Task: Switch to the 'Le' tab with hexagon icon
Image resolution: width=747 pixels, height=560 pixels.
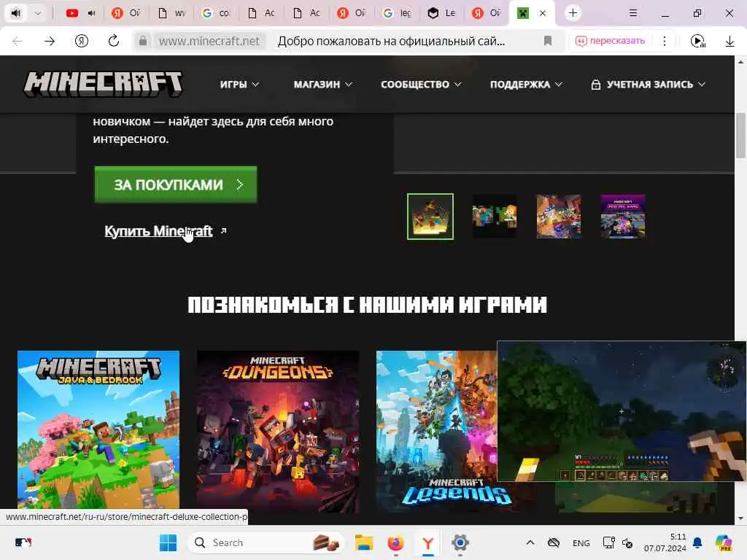Action: (441, 13)
